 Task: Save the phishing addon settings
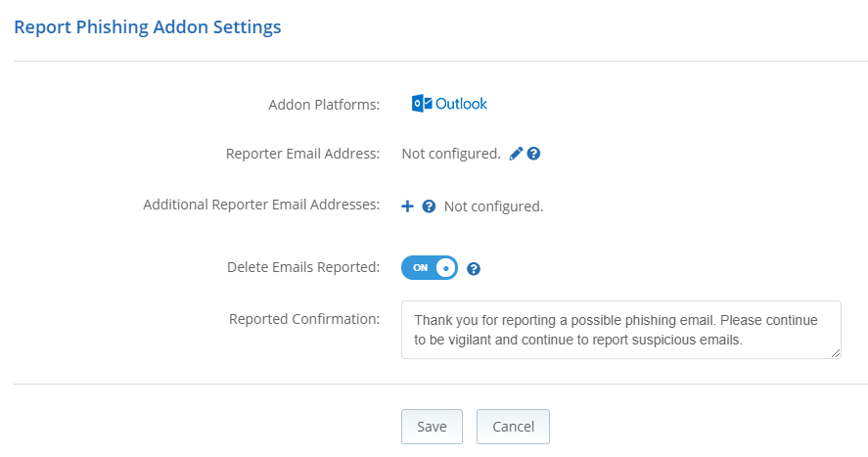pyautogui.click(x=432, y=427)
